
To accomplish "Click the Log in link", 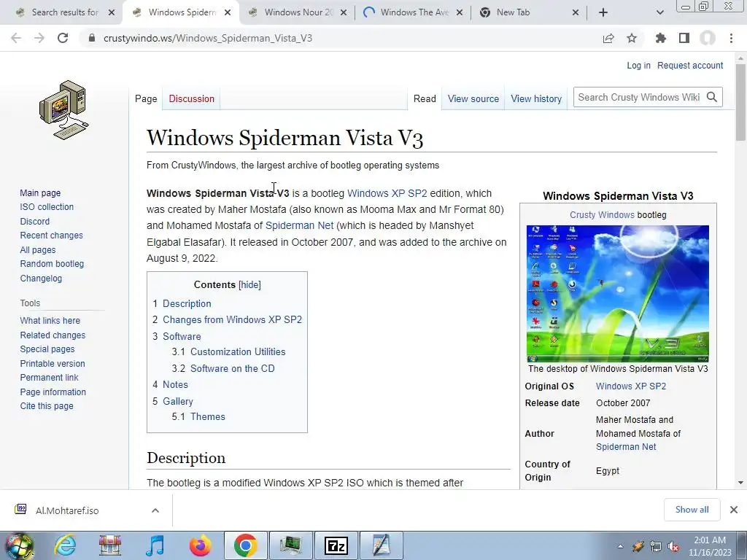I will (x=638, y=65).
